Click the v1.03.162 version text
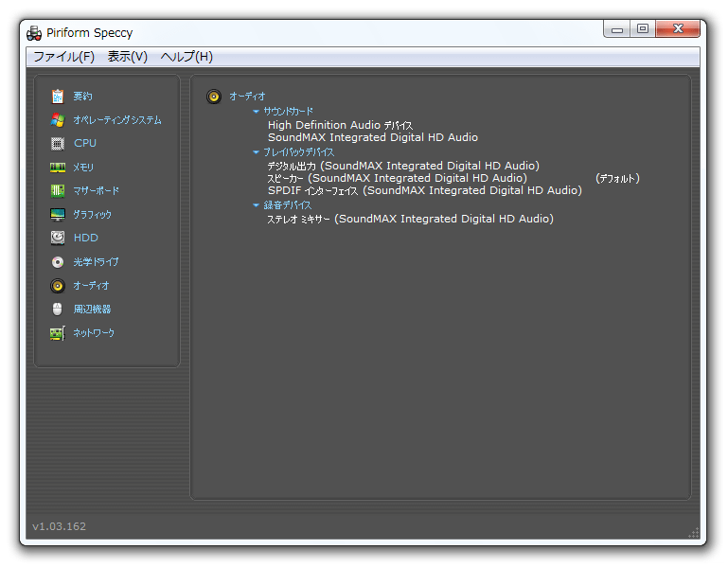The height and width of the screenshot is (567, 728). pos(59,526)
